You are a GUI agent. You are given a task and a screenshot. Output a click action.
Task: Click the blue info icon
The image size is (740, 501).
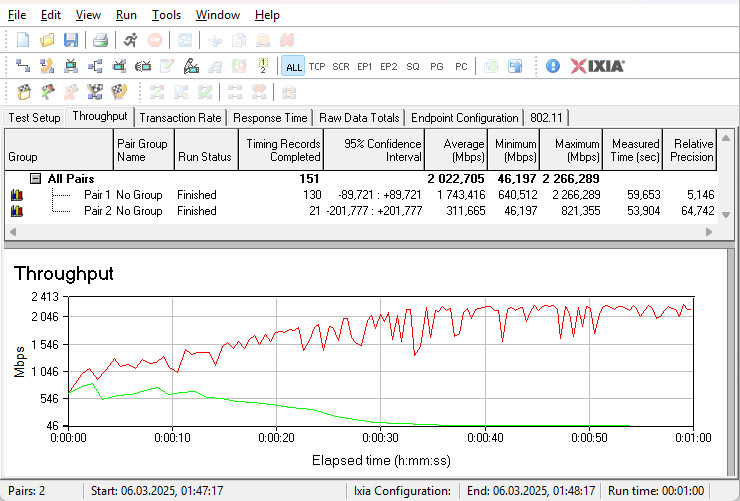pos(553,66)
